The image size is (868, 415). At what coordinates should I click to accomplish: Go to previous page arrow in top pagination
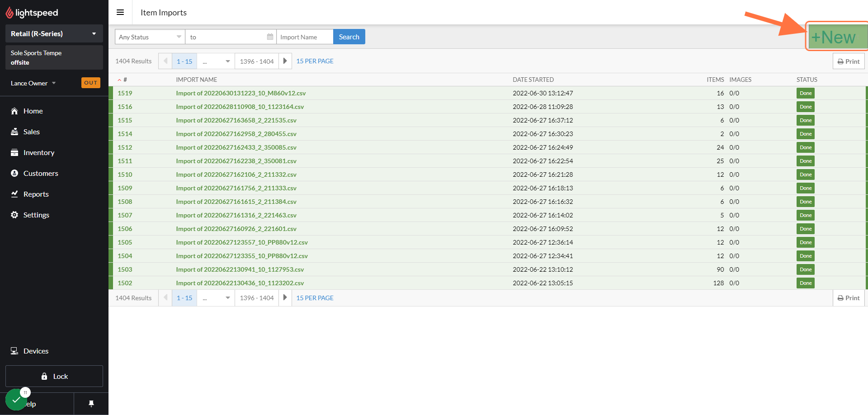[165, 61]
